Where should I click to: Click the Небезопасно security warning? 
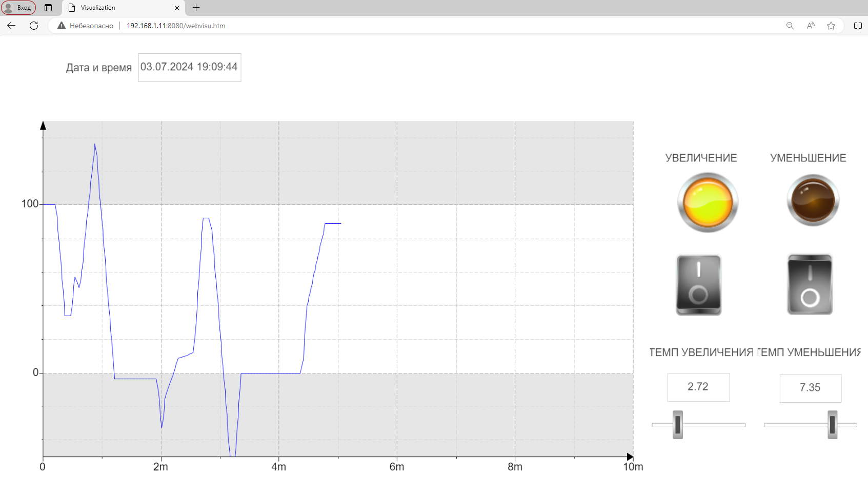86,26
